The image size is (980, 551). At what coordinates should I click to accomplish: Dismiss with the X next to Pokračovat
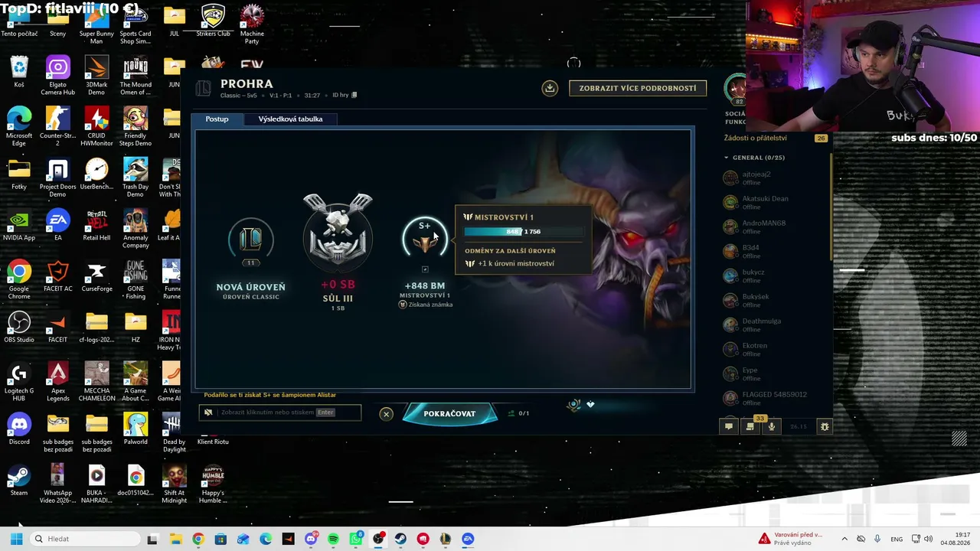click(x=386, y=414)
